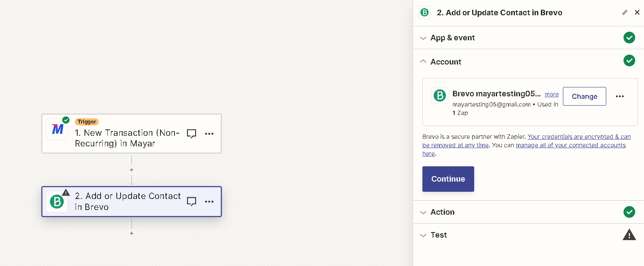
Task: Click the mayartesting05@gmail.com email text
Action: 492,104
